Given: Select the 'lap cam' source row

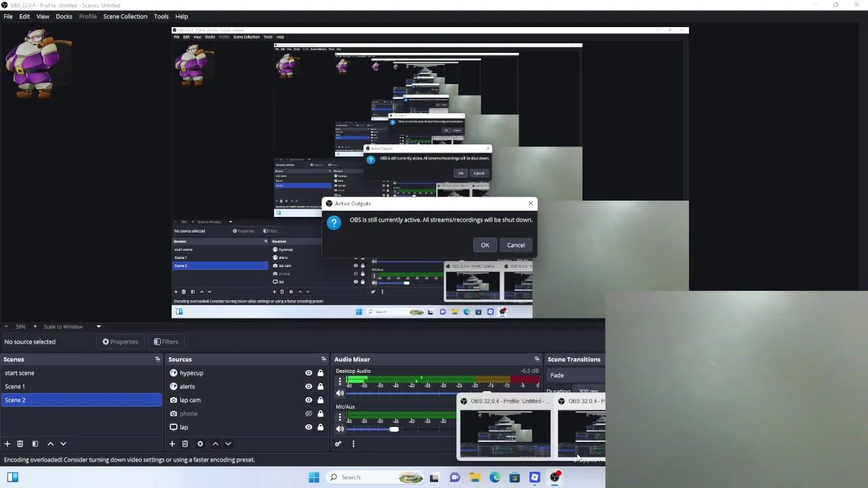Looking at the screenshot, I should [x=248, y=400].
